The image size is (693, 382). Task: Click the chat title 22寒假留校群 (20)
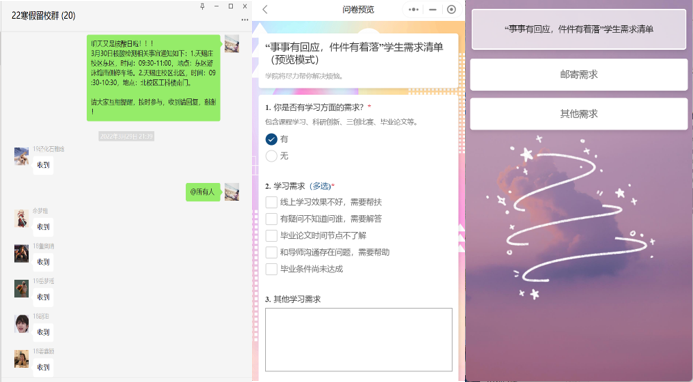pos(43,16)
